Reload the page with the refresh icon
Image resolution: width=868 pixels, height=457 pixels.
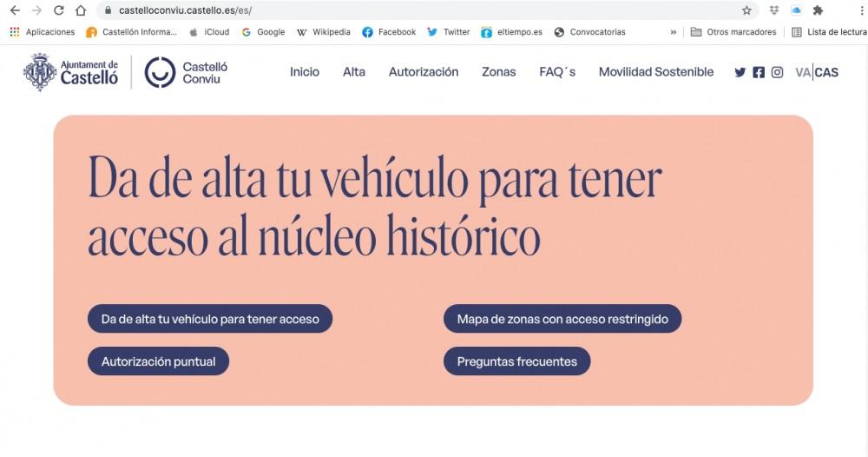(x=58, y=10)
